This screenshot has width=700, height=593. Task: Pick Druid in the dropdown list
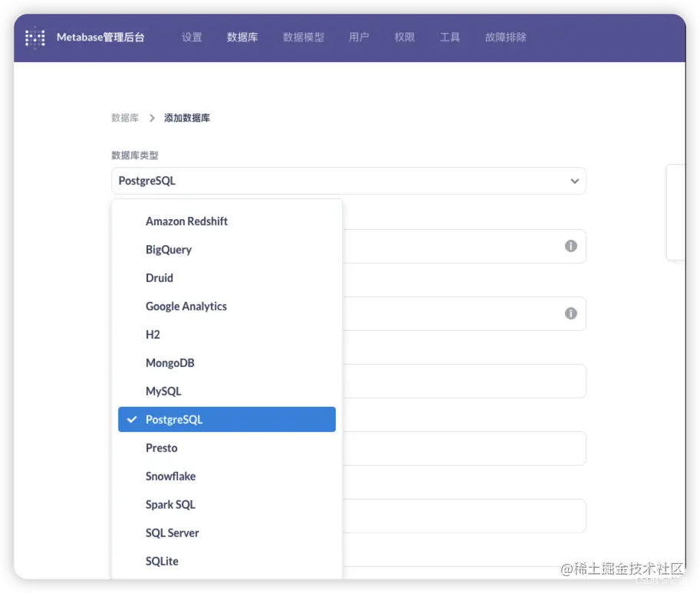pos(227,278)
